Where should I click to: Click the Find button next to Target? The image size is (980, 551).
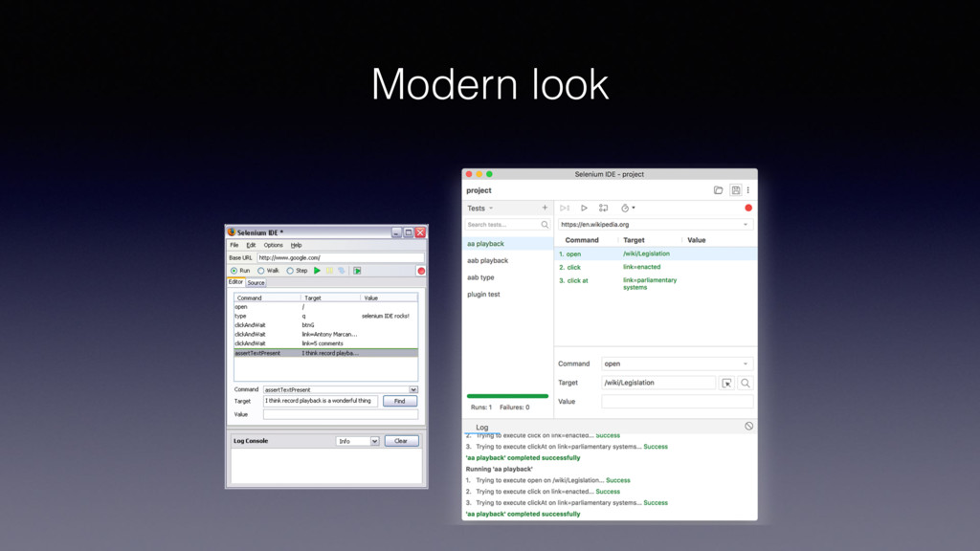[399, 401]
